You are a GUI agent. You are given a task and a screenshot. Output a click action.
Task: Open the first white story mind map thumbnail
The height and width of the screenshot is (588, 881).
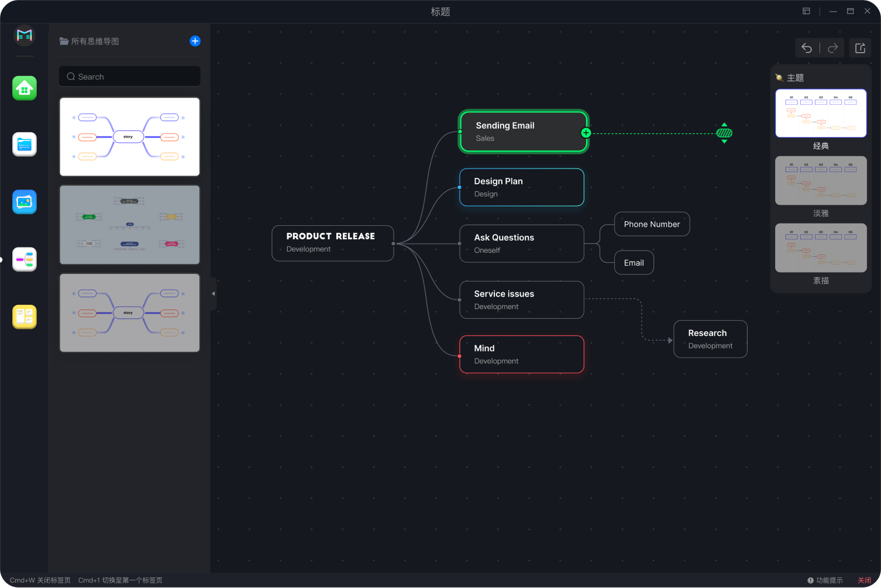(x=130, y=137)
